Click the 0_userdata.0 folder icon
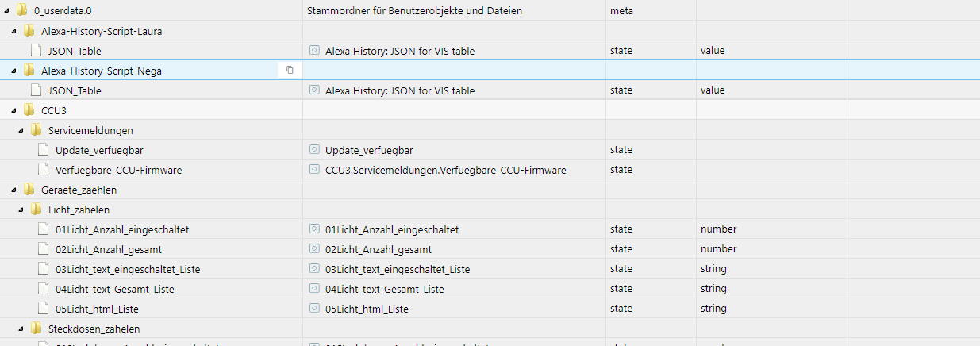 [21, 11]
